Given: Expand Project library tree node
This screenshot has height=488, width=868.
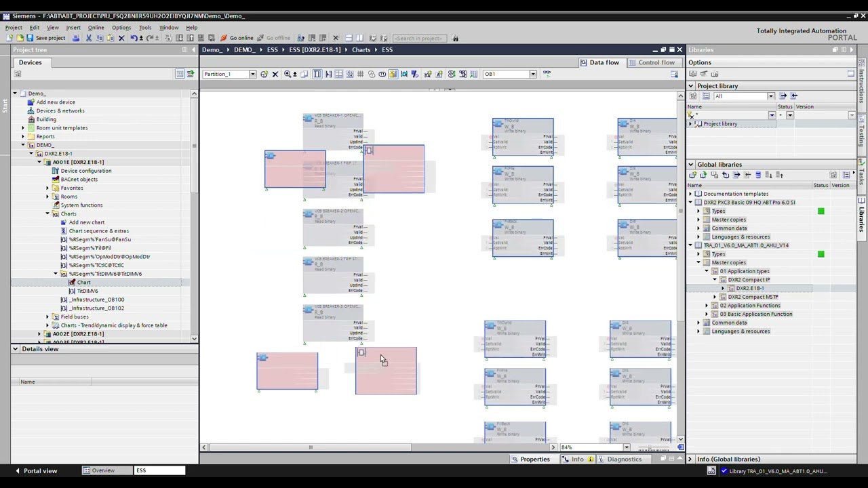Looking at the screenshot, I should [691, 124].
